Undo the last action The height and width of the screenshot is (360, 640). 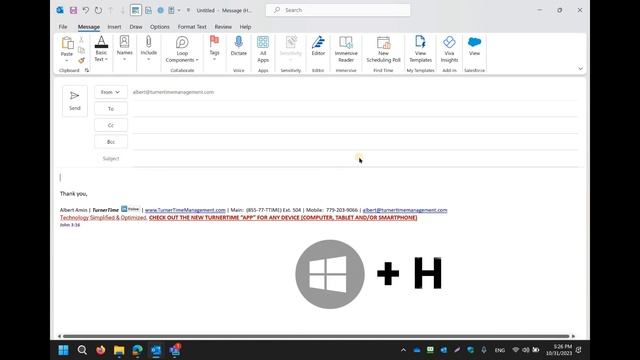point(85,10)
